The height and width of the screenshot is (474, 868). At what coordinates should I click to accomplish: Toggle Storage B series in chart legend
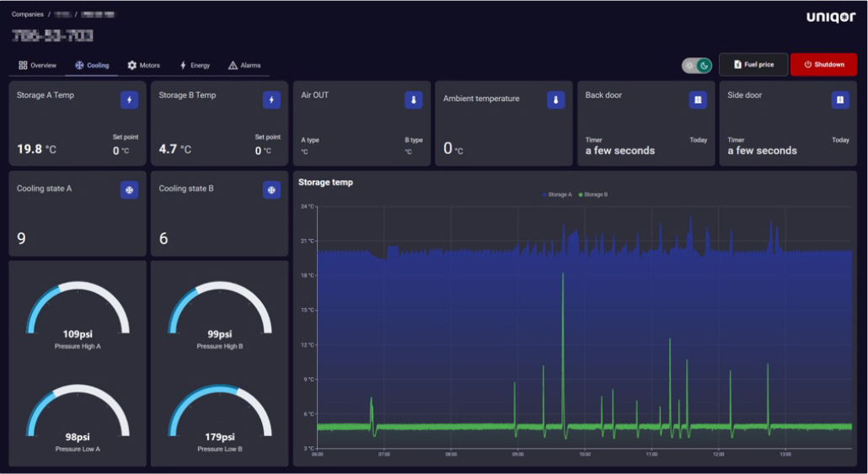tap(593, 194)
